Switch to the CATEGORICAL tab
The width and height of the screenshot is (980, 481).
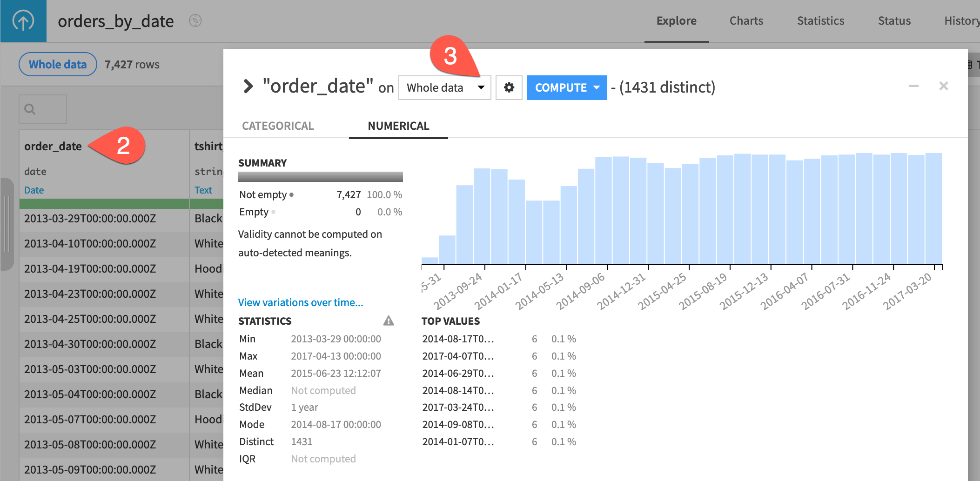point(278,126)
